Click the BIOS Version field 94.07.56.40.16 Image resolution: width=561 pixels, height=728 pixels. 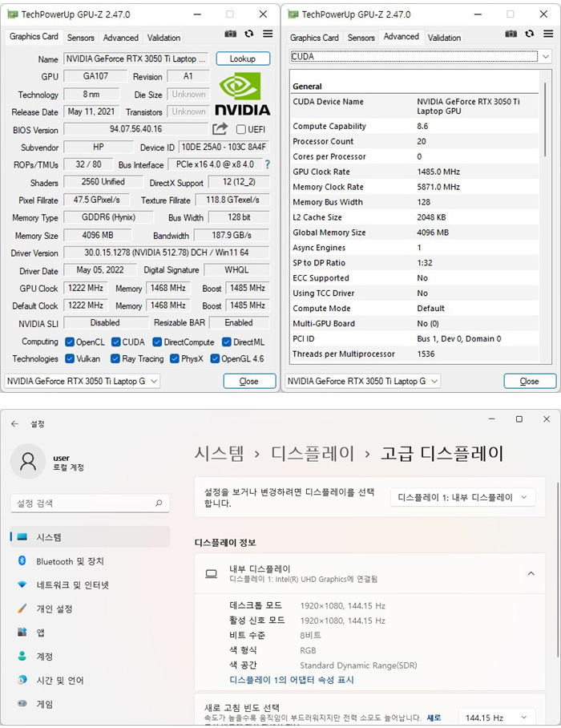coord(136,129)
